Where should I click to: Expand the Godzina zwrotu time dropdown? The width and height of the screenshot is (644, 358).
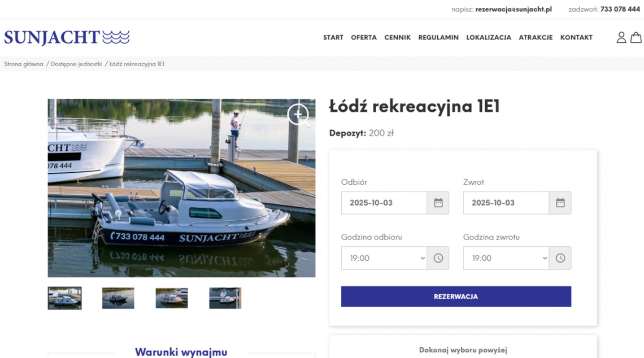coord(506,258)
